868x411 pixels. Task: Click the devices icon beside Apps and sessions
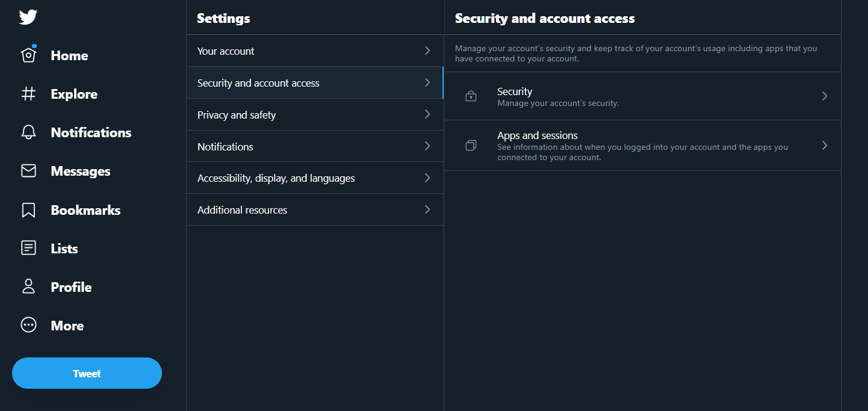click(x=471, y=145)
